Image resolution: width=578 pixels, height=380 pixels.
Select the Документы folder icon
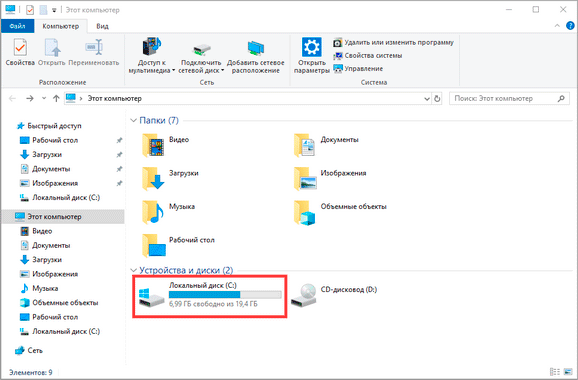(x=304, y=145)
